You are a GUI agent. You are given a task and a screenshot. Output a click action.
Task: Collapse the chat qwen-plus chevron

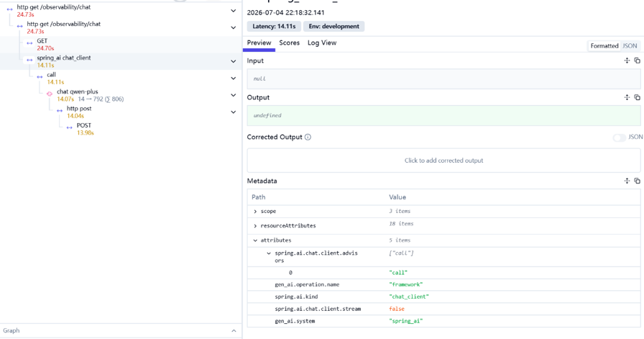click(234, 95)
